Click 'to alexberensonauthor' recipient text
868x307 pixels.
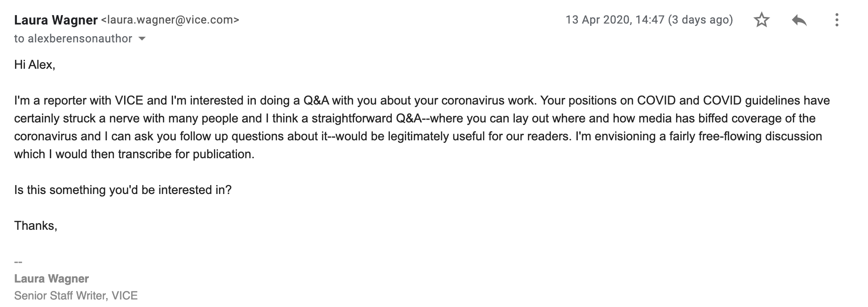tap(73, 39)
